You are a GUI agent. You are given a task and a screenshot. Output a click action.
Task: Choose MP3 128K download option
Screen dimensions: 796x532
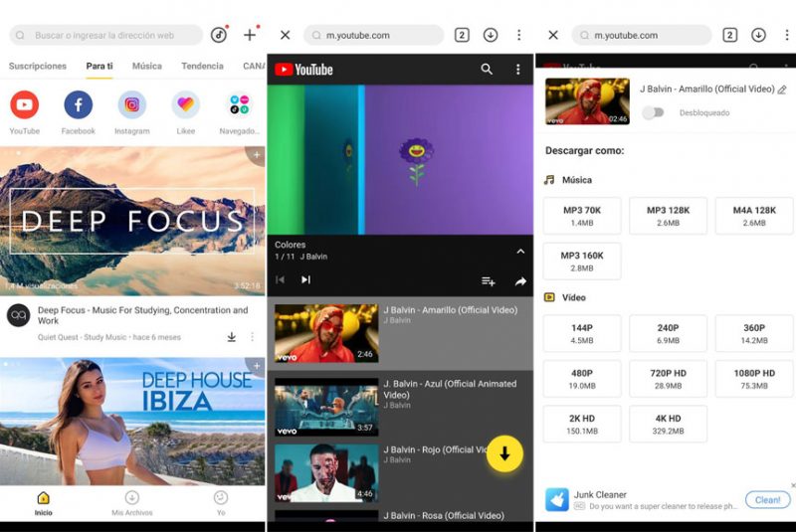click(x=668, y=216)
